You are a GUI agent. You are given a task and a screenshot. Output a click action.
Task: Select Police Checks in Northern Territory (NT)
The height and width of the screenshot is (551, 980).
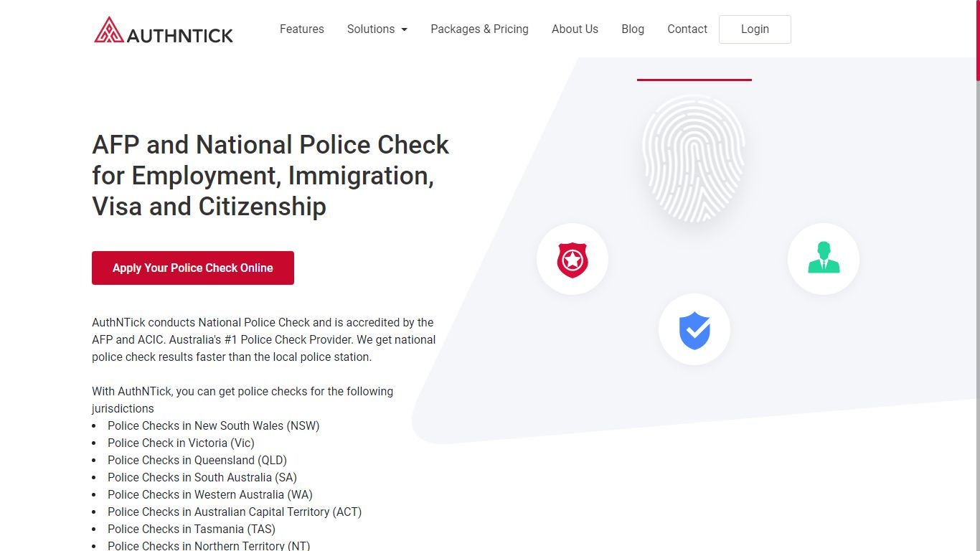[x=209, y=545]
